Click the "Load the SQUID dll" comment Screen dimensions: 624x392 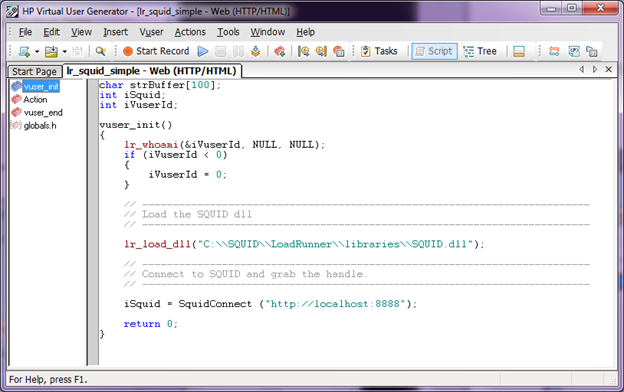(x=188, y=214)
